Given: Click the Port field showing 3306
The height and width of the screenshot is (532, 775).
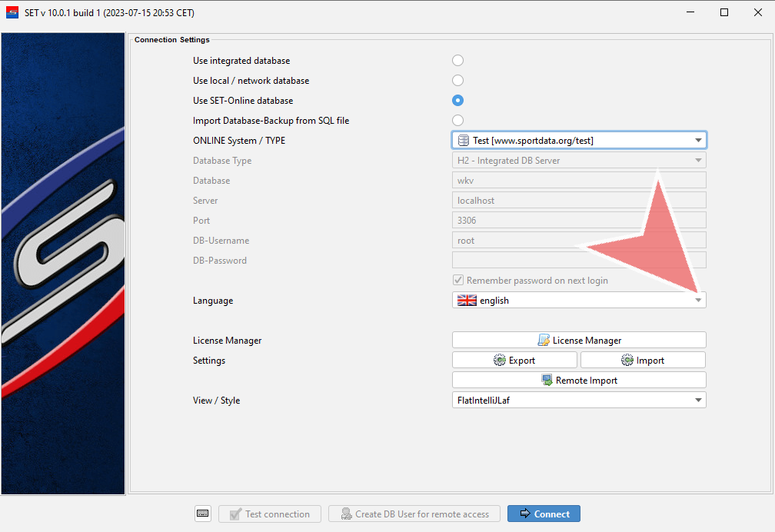Looking at the screenshot, I should 578,221.
